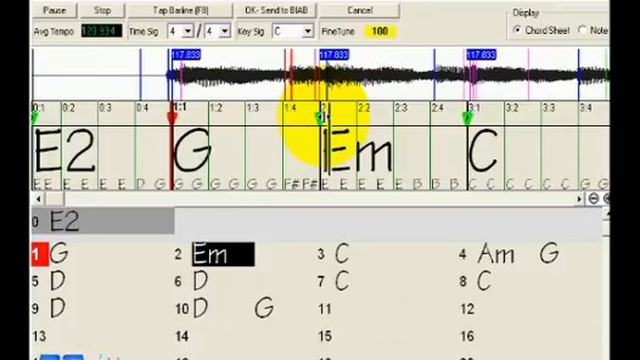Click beat label 0:4 in ruler
The height and width of the screenshot is (360, 640).
tap(142, 108)
